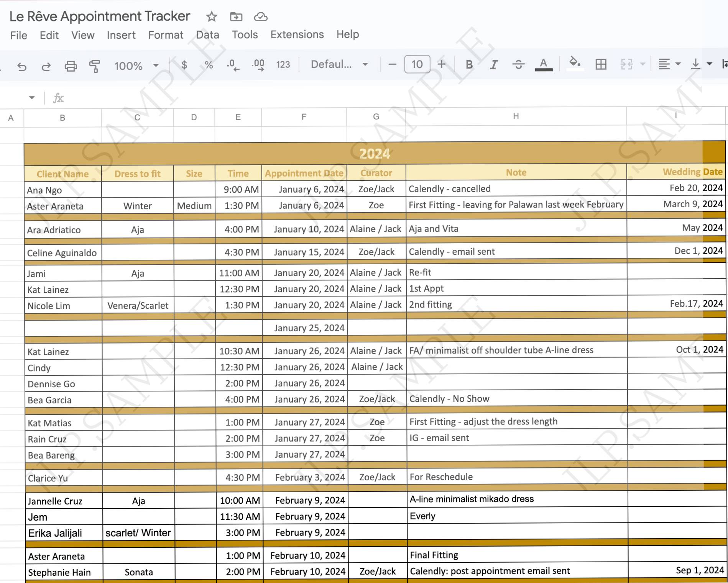Select the Medium size cell
The width and height of the screenshot is (728, 583).
point(194,206)
